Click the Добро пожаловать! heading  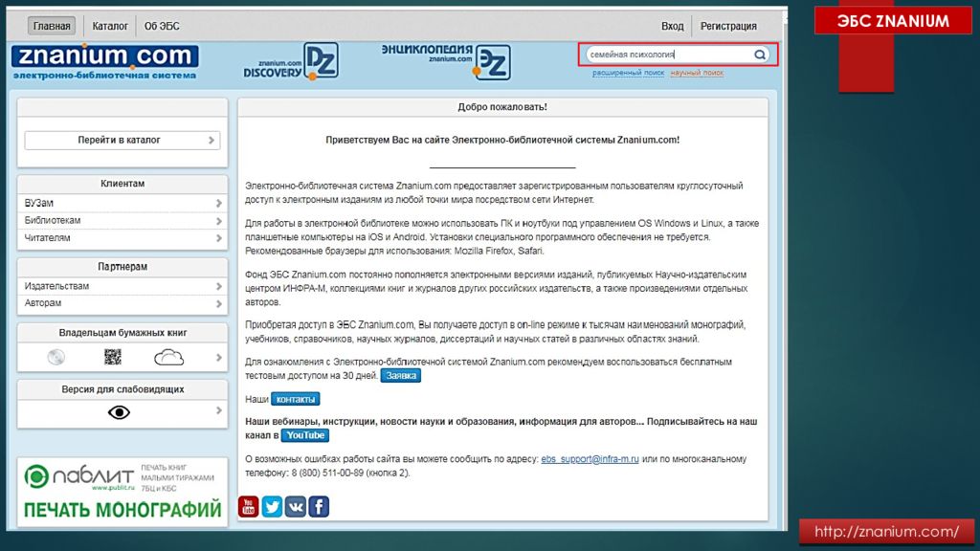click(502, 107)
